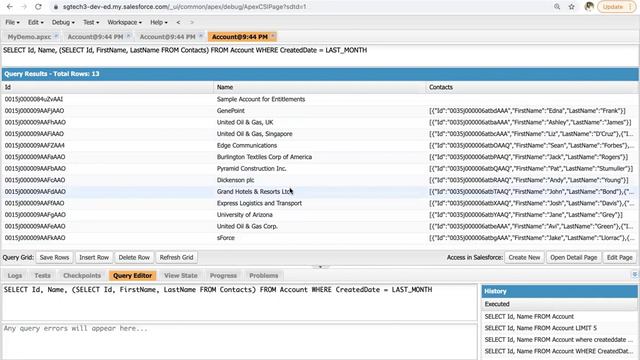Image resolution: width=640 pixels, height=360 pixels.
Task: Open browser zoom magnifier icon
Action: (x=557, y=7)
